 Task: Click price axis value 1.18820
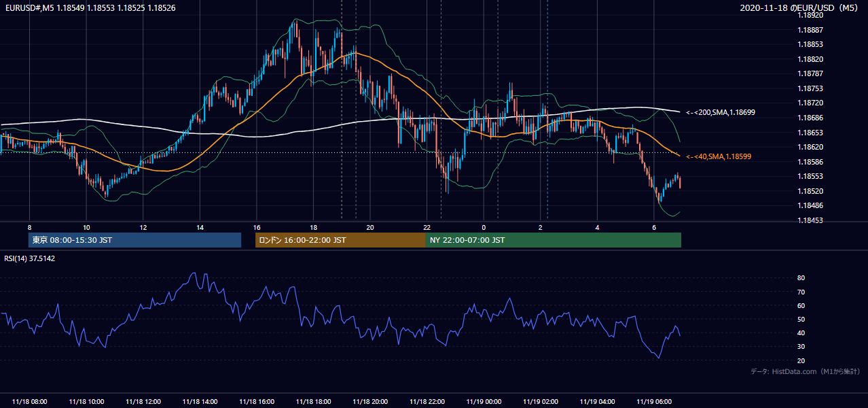click(x=810, y=59)
